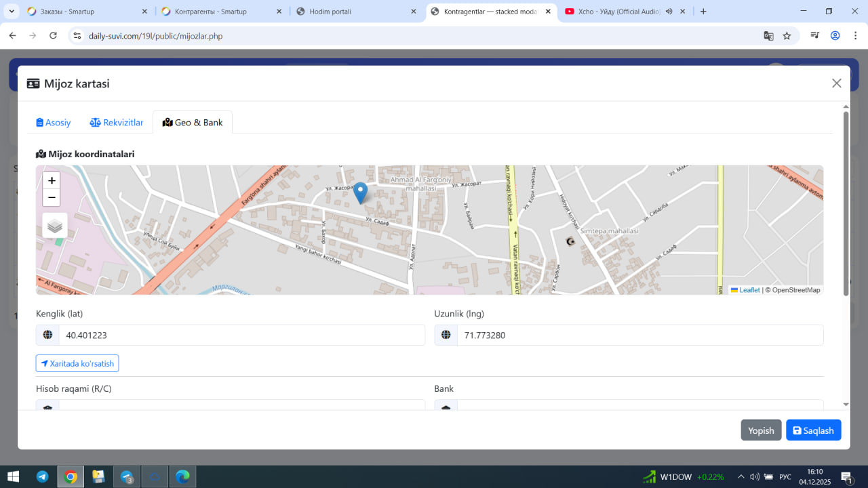Screen dimensions: 868x488
Task: Select the Geo & Bank tab
Action: 193,123
